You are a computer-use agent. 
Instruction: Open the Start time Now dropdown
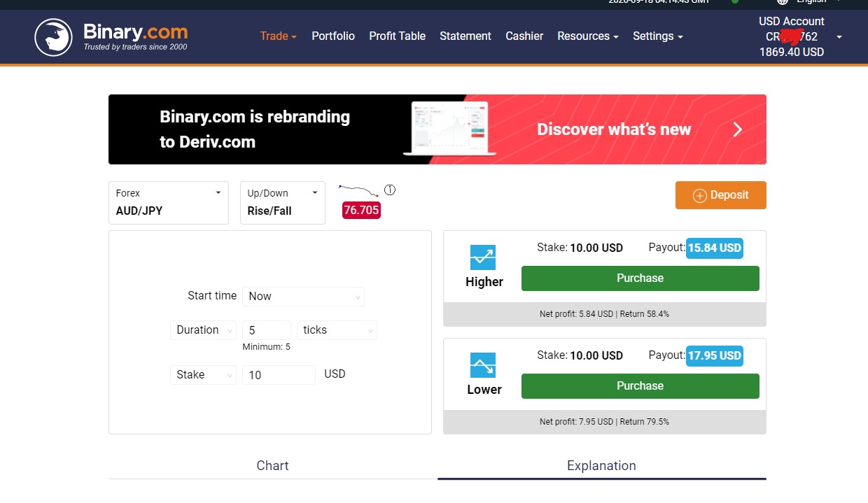point(303,296)
